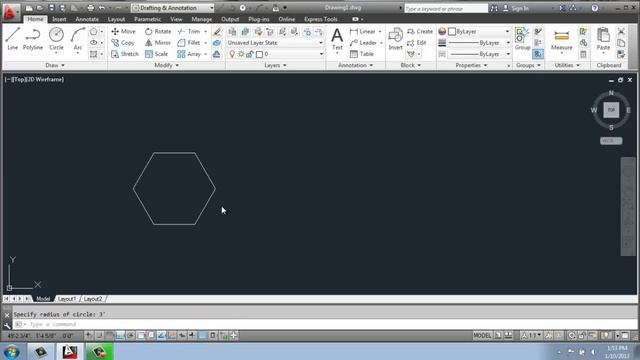This screenshot has height=360, width=640.
Task: Activate the Copy command
Action: (x=123, y=42)
